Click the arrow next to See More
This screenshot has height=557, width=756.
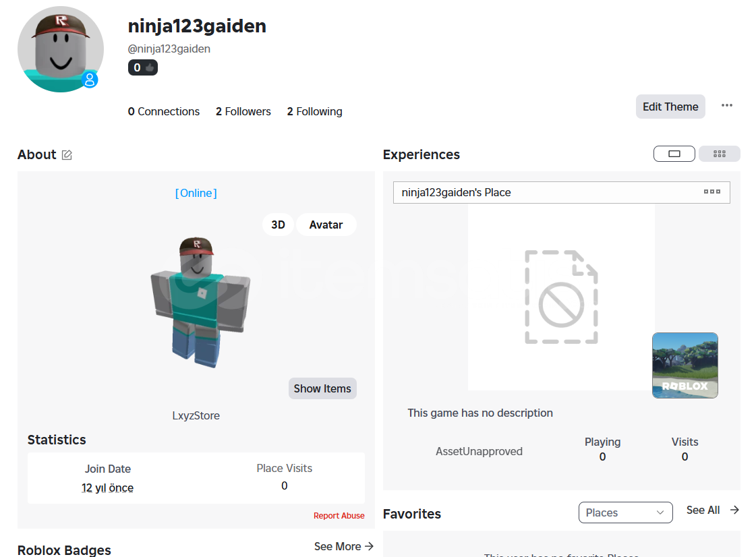(x=370, y=546)
